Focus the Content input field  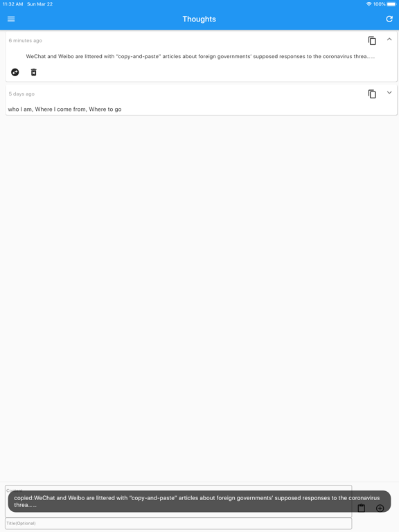click(179, 502)
